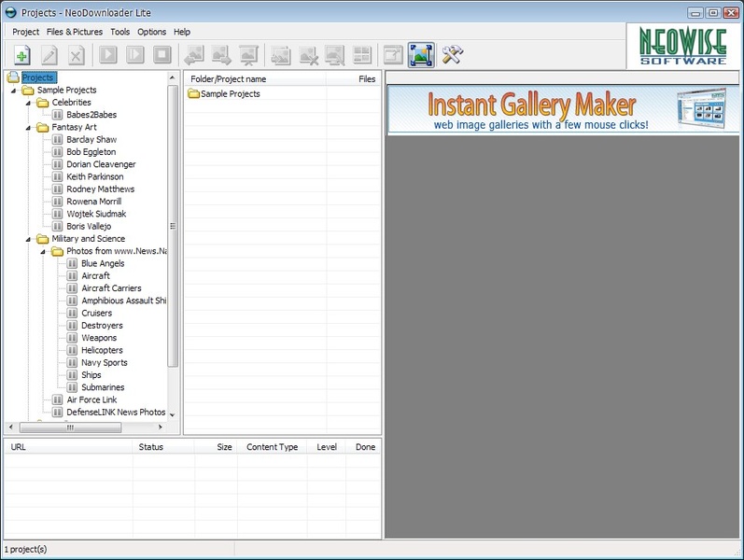Toggle the fit-picture-to-window icon
This screenshot has width=744, height=560.
[421, 55]
